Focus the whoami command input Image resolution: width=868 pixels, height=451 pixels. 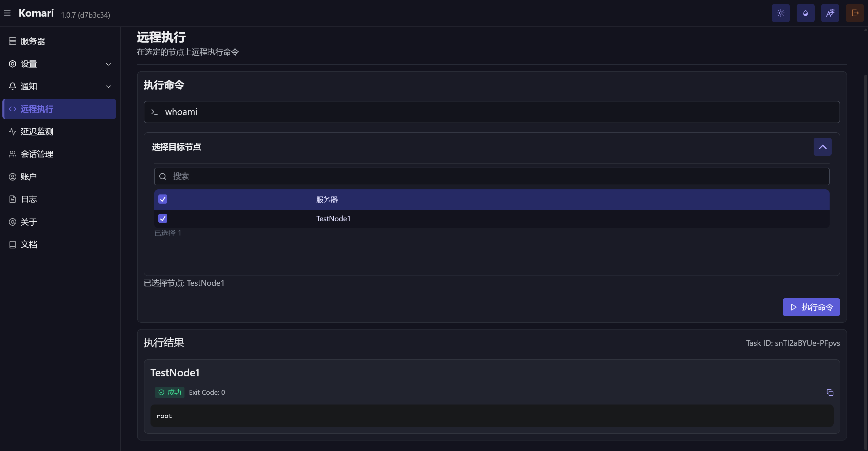click(496, 112)
